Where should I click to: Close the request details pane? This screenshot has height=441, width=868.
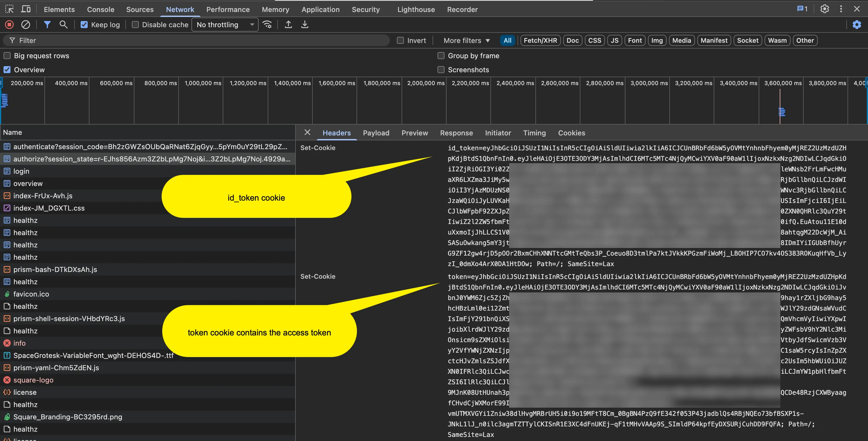coord(307,132)
